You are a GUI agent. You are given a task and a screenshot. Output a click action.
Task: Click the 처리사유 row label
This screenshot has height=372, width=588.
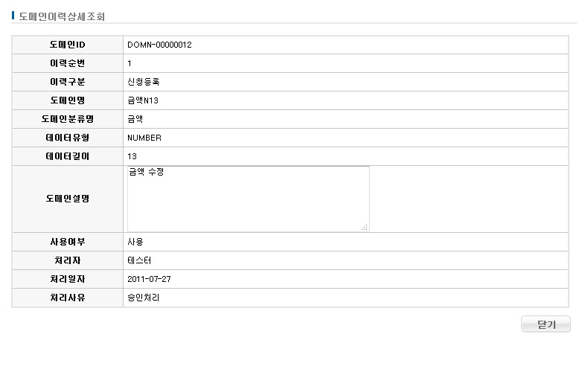tap(67, 298)
